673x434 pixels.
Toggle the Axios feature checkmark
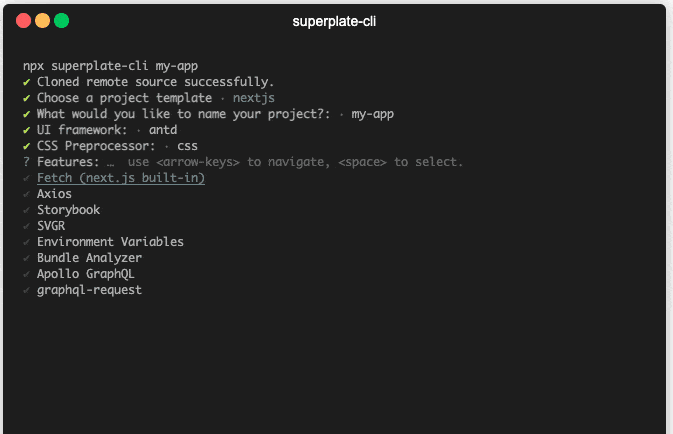(27, 194)
